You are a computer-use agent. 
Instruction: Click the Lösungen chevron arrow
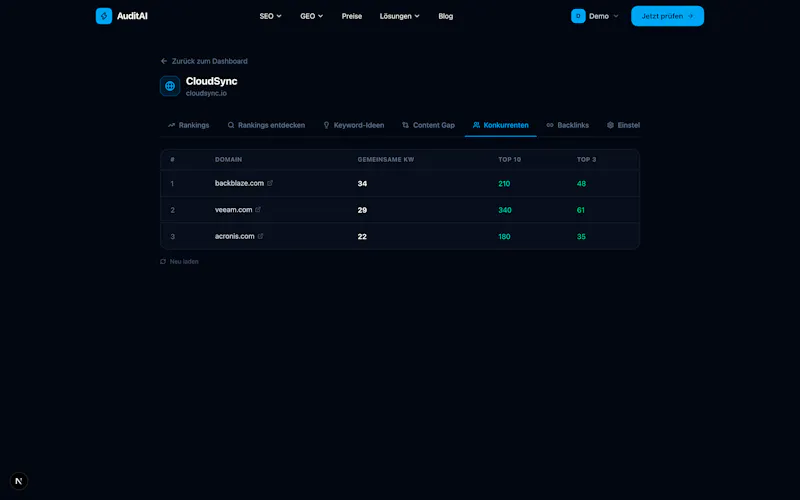(x=417, y=16)
